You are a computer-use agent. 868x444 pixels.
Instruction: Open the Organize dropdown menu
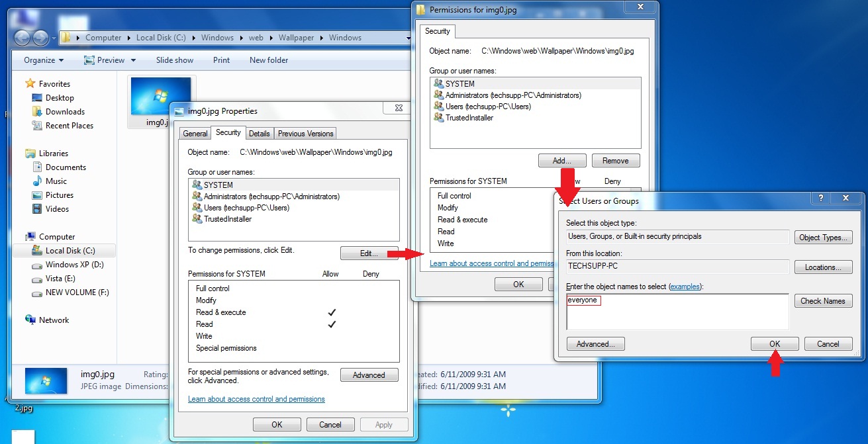(x=42, y=60)
